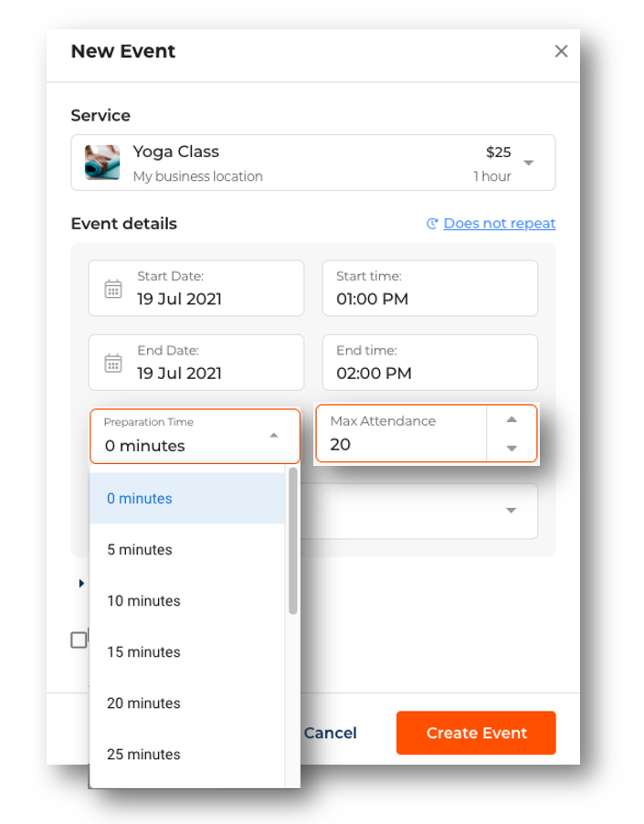The image size is (644, 824).
Task: Pick the 25 minutes option
Action: point(143,755)
